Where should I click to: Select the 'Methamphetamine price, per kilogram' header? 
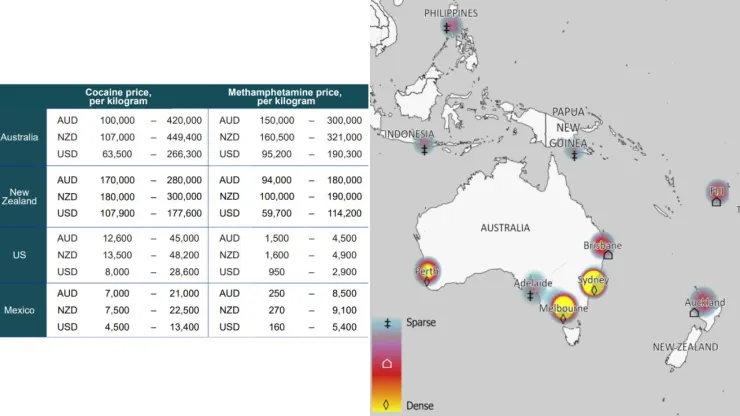[285, 96]
